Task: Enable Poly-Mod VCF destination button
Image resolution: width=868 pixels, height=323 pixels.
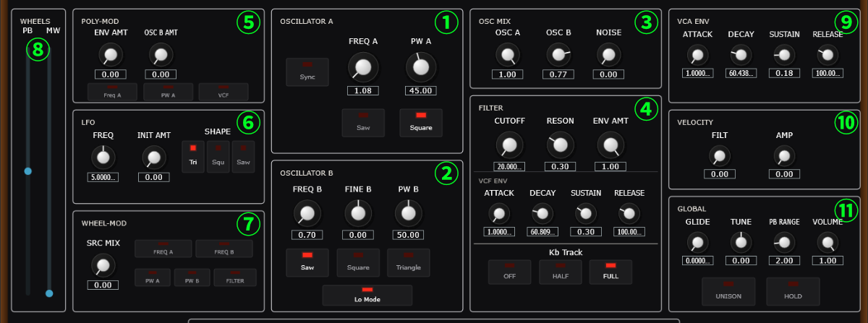Action: 224,92
